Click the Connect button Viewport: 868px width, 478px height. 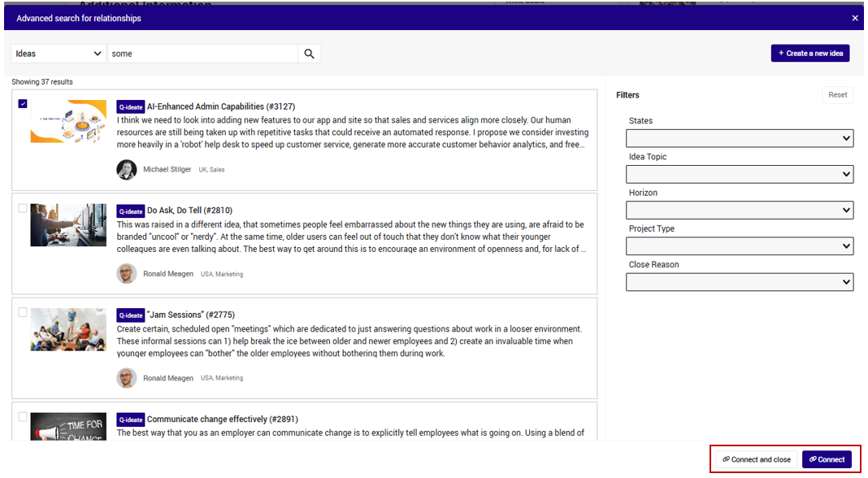tap(827, 459)
